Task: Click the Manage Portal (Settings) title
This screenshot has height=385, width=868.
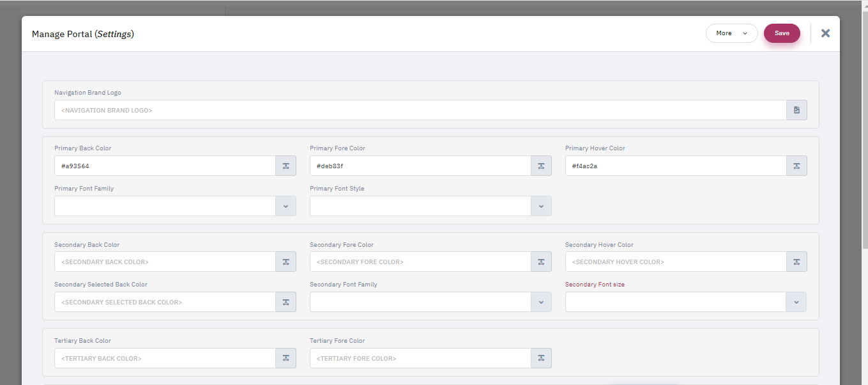Action: 83,34
